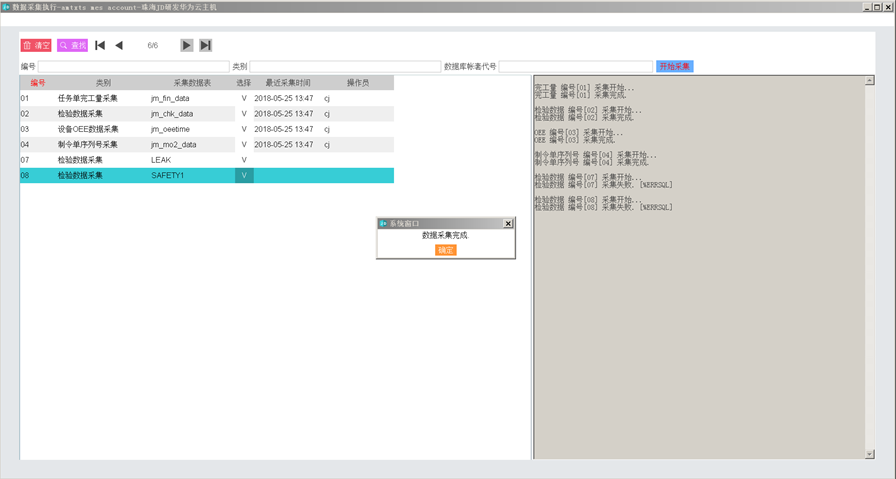Jump to the last record
Screen dimensions: 896x479
[x=205, y=45]
